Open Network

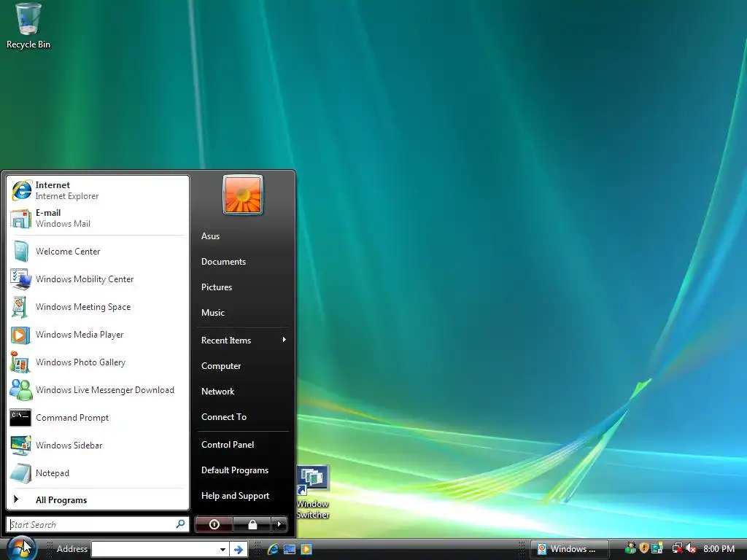[243, 392]
